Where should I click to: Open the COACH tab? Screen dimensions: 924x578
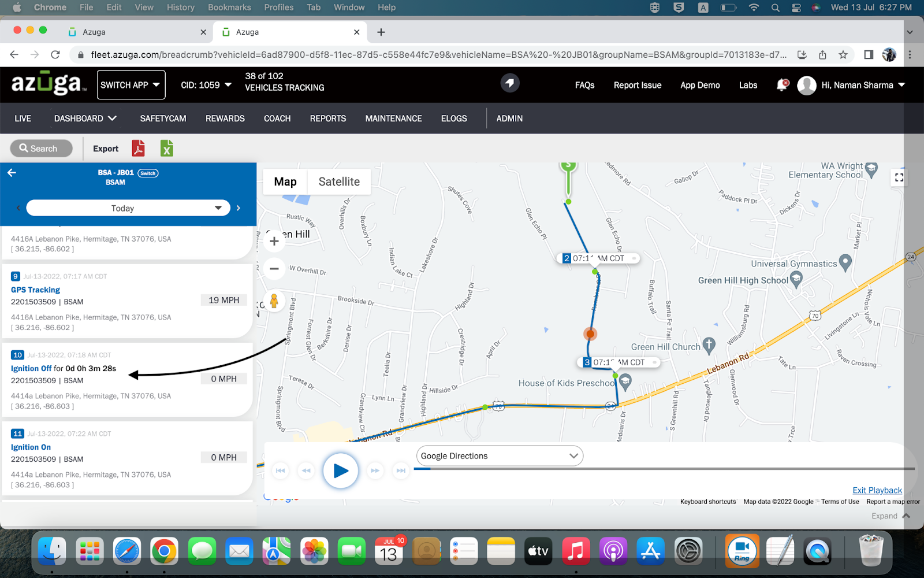pos(277,118)
